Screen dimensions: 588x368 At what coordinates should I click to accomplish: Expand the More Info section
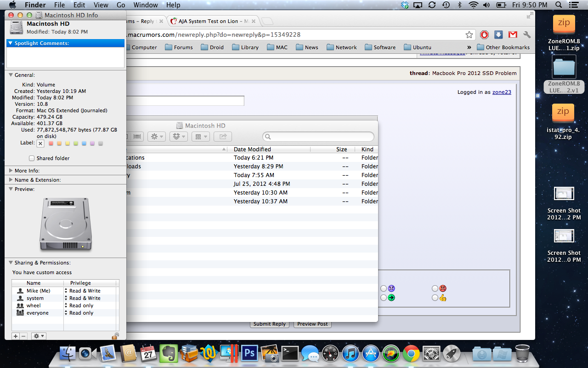click(11, 171)
